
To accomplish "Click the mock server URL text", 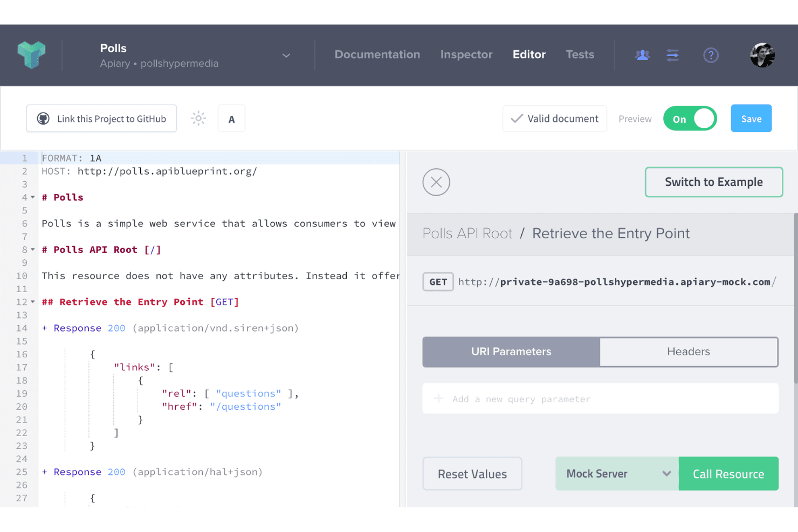I will tap(617, 282).
